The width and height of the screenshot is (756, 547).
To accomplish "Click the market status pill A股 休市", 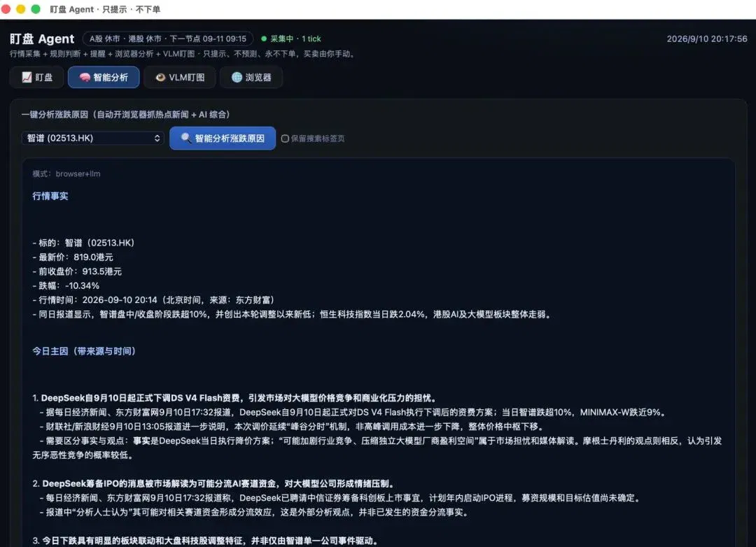I will pyautogui.click(x=168, y=38).
